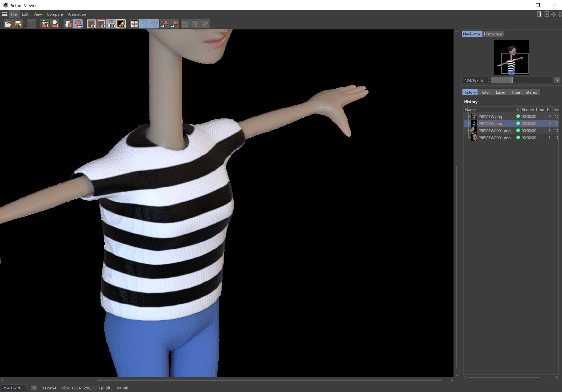
Task: Sort History by the Name column header
Action: [x=489, y=110]
